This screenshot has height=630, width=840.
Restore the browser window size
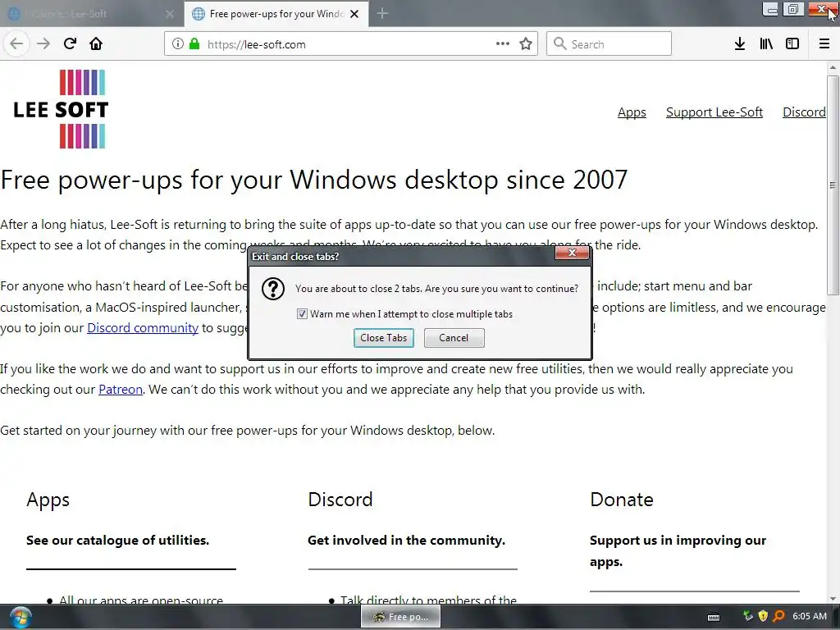click(x=793, y=9)
